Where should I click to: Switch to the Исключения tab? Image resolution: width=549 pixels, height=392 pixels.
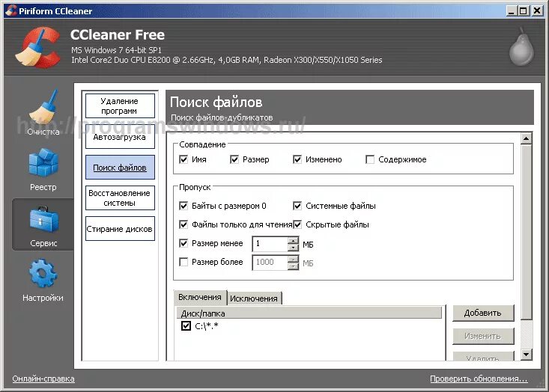254,298
